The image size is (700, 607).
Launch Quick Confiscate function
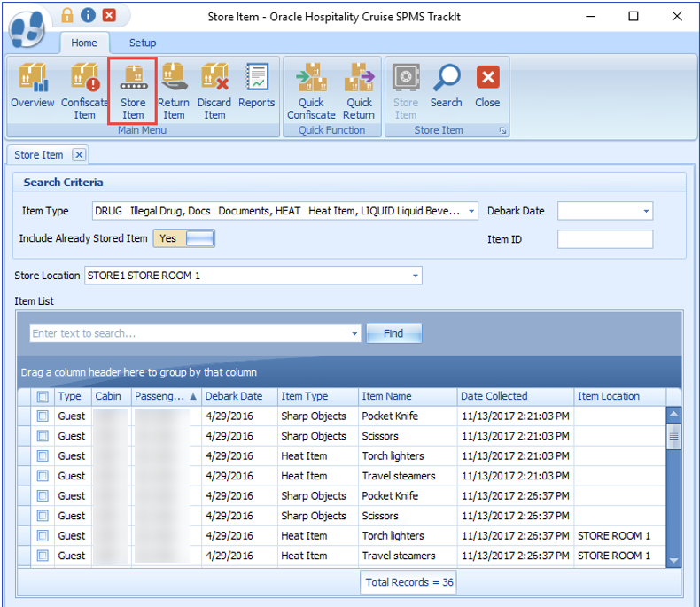click(x=311, y=91)
